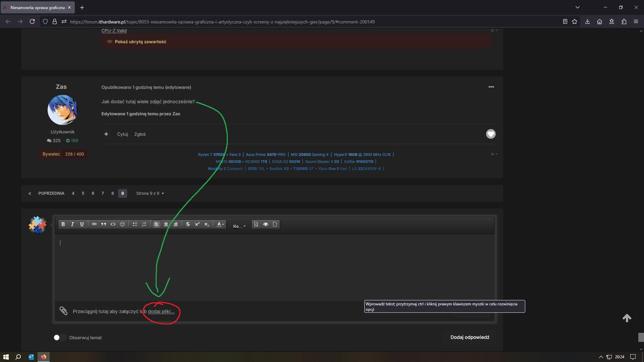Open Firefox from the Windows taskbar
This screenshot has height=362, width=644.
pos(44,357)
